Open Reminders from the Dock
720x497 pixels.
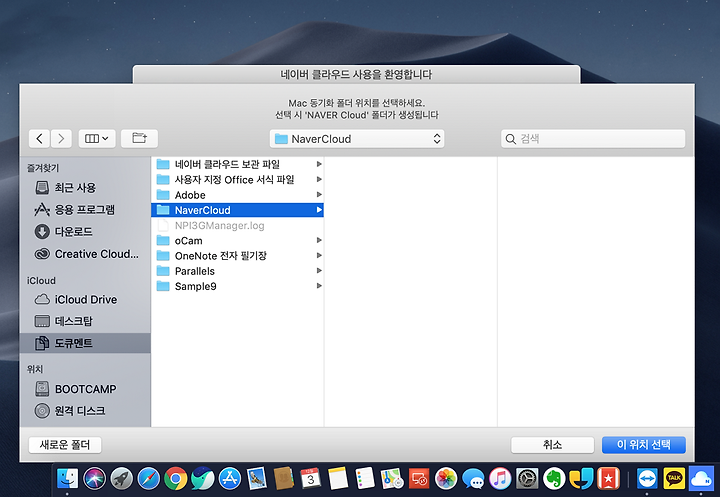[x=365, y=479]
